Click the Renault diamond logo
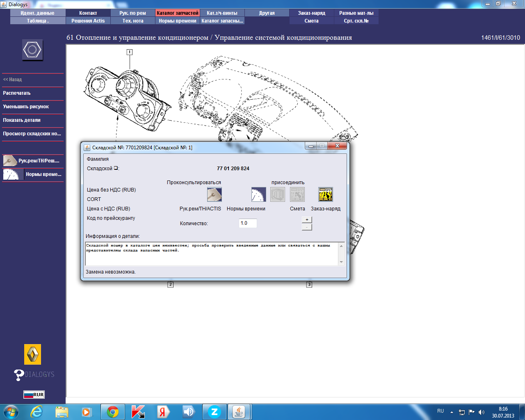The height and width of the screenshot is (420, 525). 33,354
